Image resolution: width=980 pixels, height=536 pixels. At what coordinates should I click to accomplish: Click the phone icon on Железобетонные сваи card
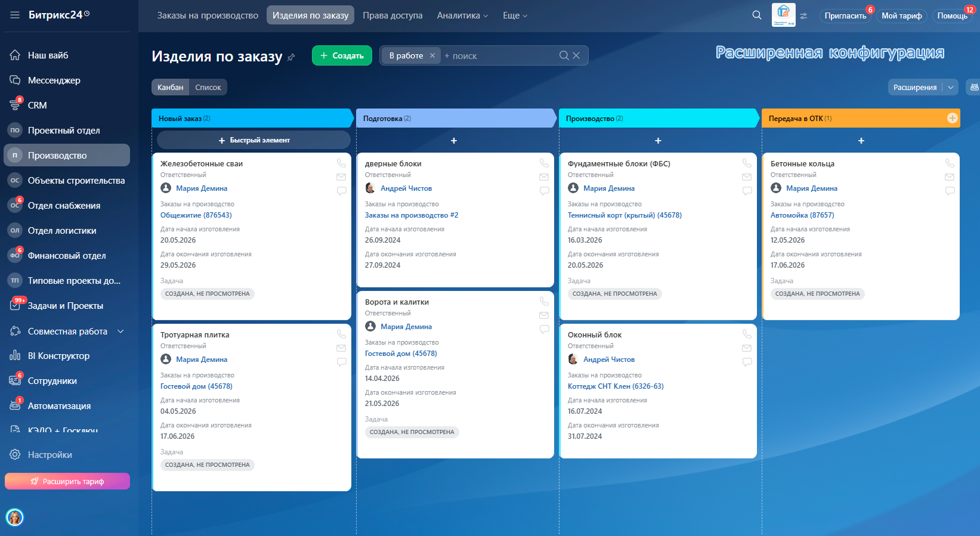tap(341, 163)
